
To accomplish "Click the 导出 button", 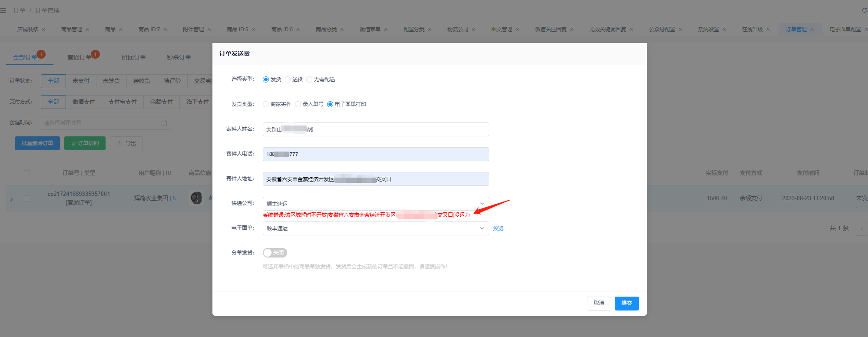I will tap(126, 143).
